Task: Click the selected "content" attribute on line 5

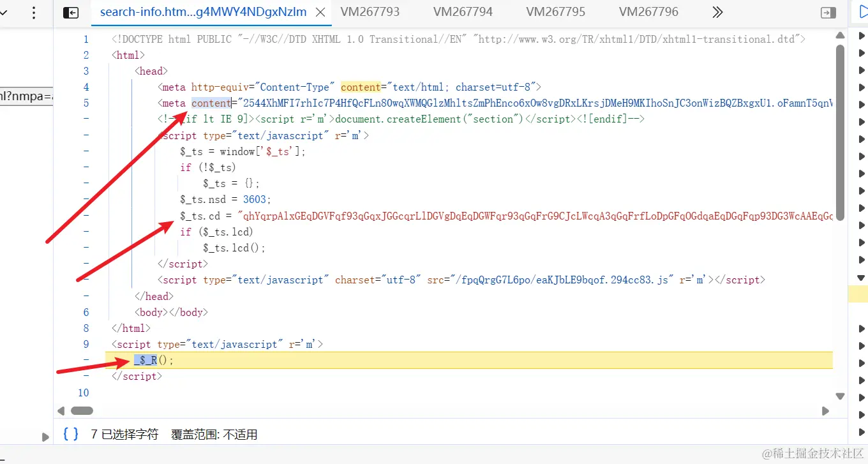Action: (x=211, y=103)
